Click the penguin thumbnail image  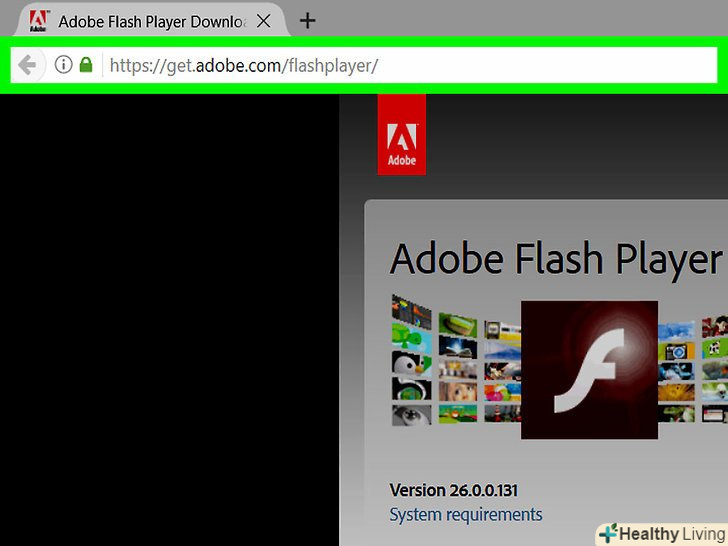click(411, 363)
